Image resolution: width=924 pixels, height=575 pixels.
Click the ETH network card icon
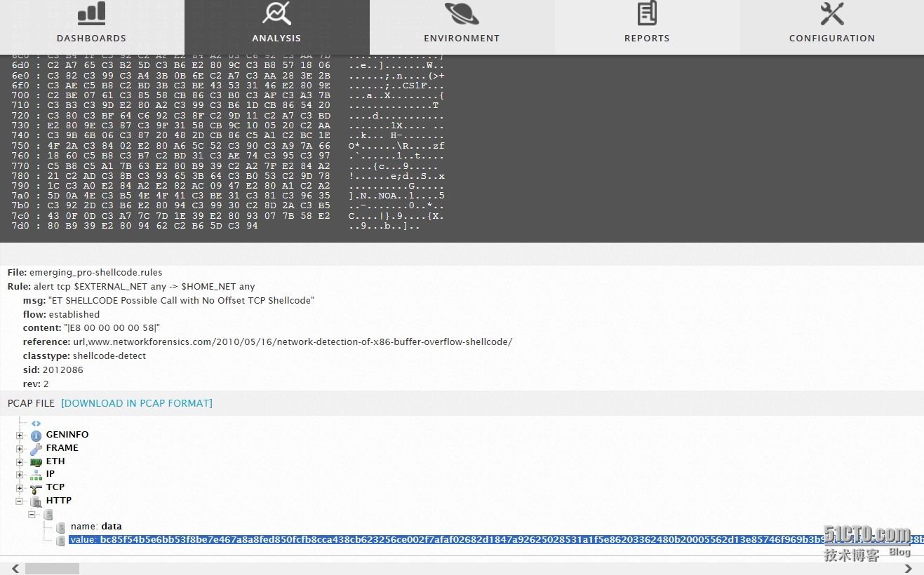click(36, 462)
